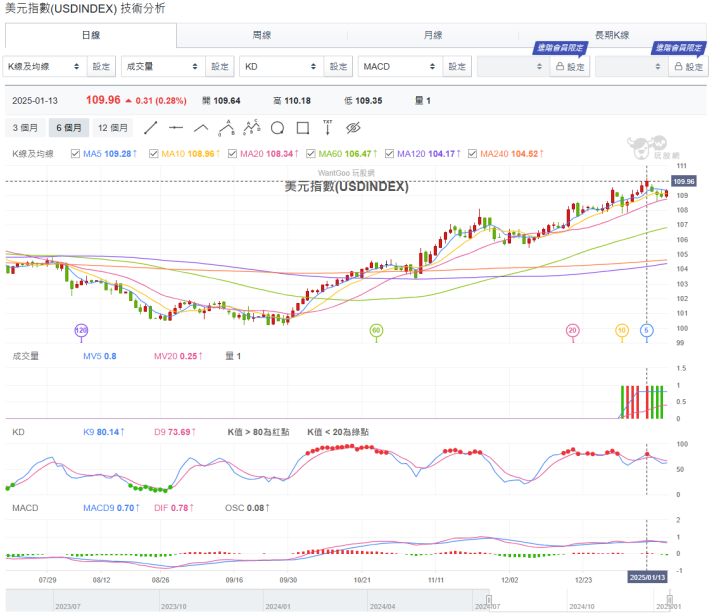Click the K9 80.14 value

(103, 432)
